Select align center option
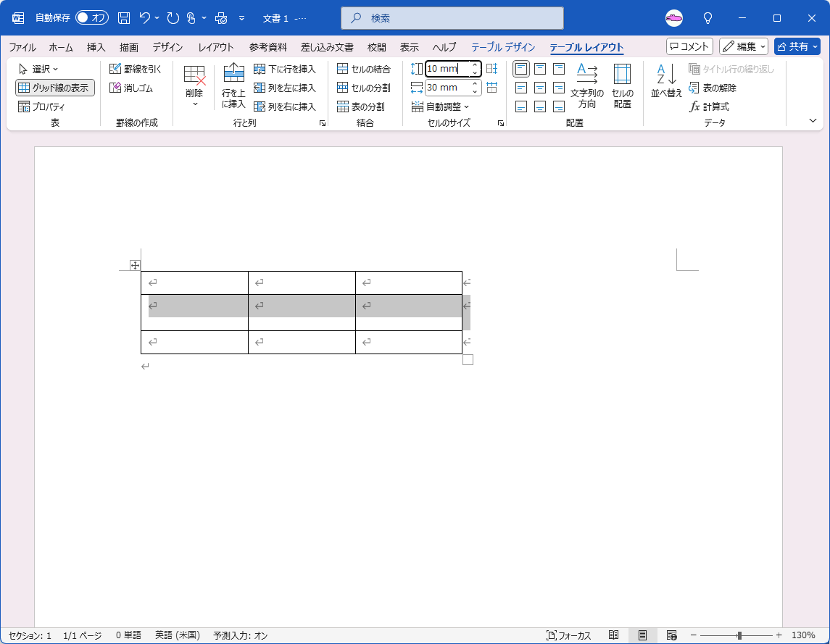The width and height of the screenshot is (830, 644). tap(540, 88)
